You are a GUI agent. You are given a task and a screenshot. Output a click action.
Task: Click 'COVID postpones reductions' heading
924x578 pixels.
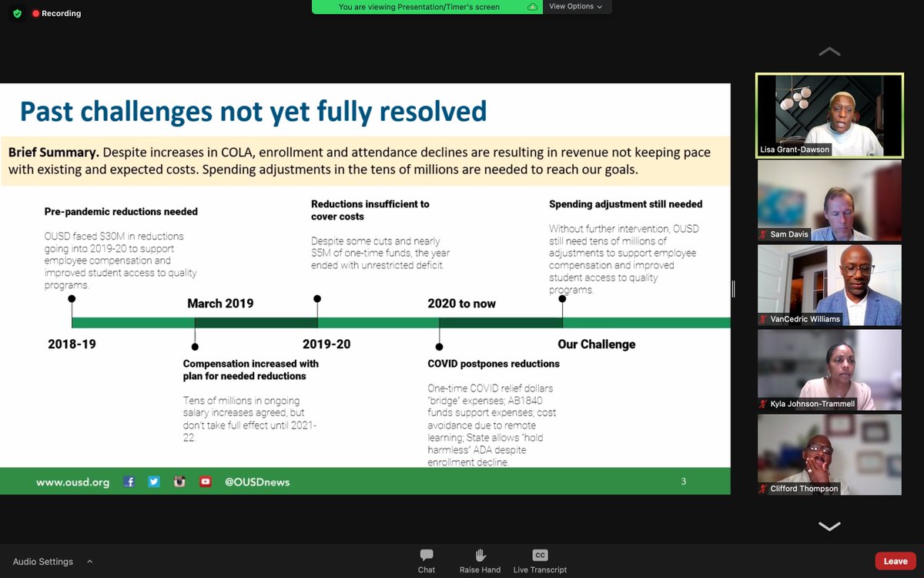494,364
